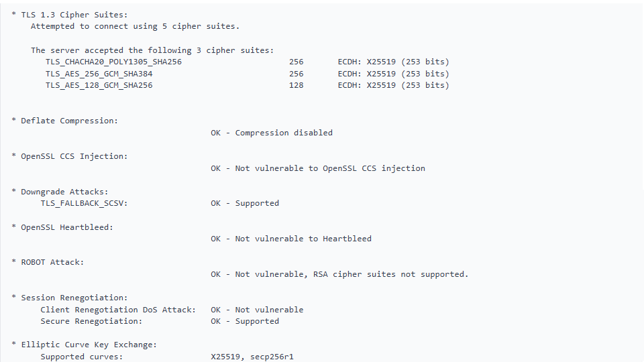This screenshot has width=644, height=362.
Task: Click the Elliptic Curve Key Exchange heading
Action: tap(89, 345)
